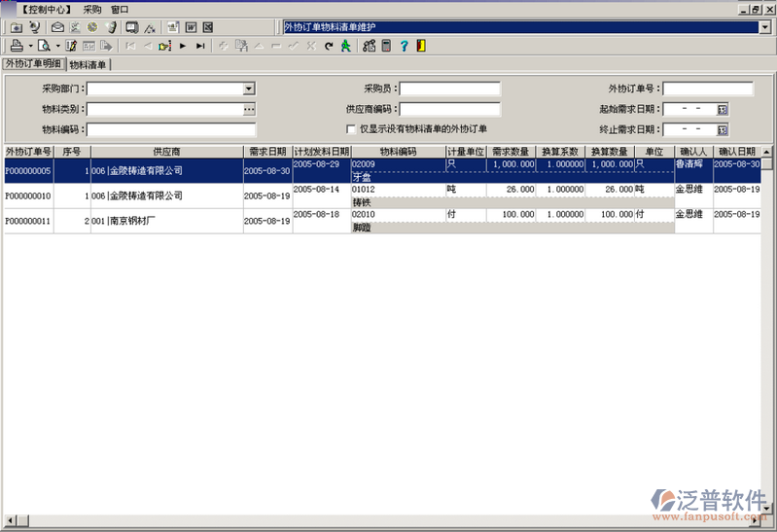This screenshot has width=777, height=532.
Task: Enable show only orders without material list
Action: tap(352, 129)
